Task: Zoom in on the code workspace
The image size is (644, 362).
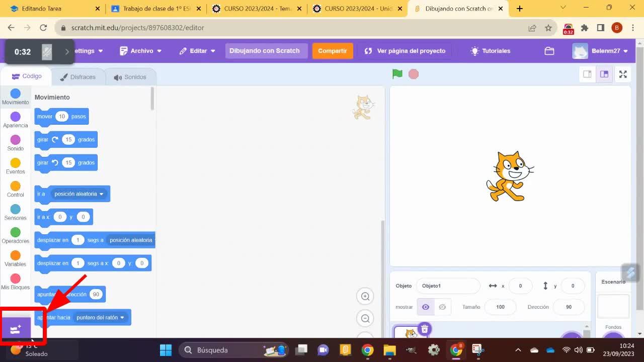Action: (365, 296)
